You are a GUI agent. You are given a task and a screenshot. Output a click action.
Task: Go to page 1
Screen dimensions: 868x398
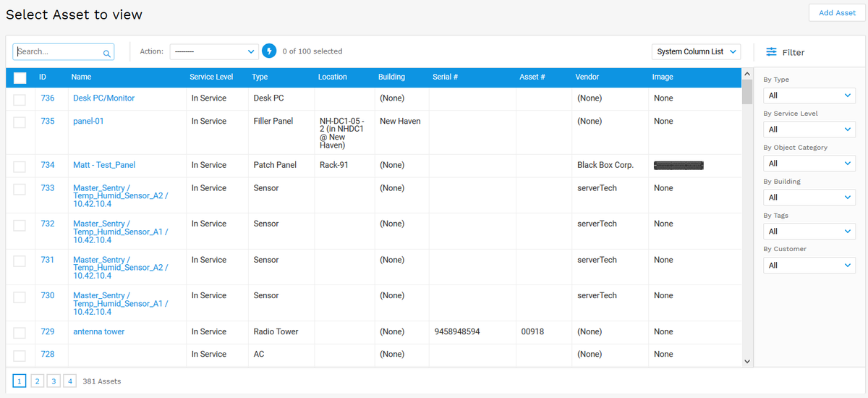click(x=20, y=381)
